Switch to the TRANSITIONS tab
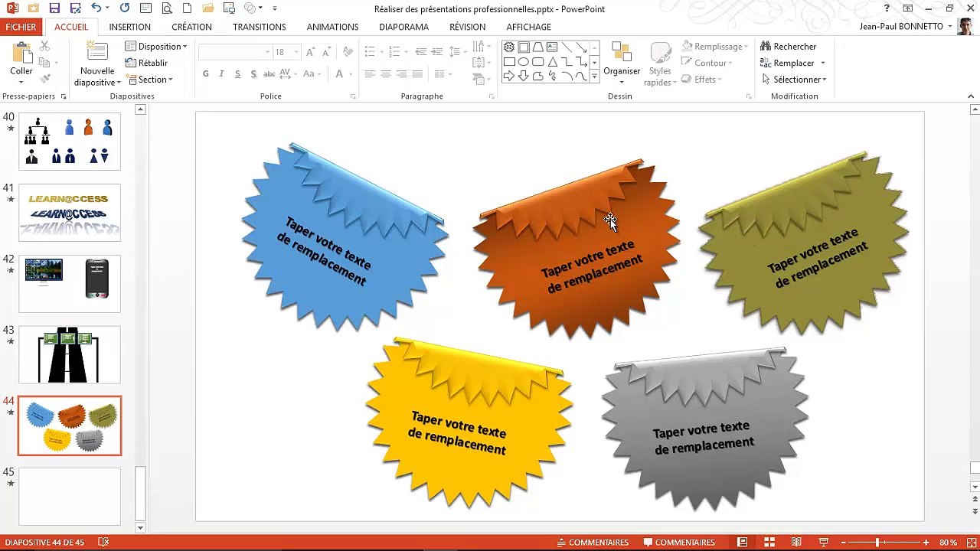The image size is (980, 551). coord(259,27)
